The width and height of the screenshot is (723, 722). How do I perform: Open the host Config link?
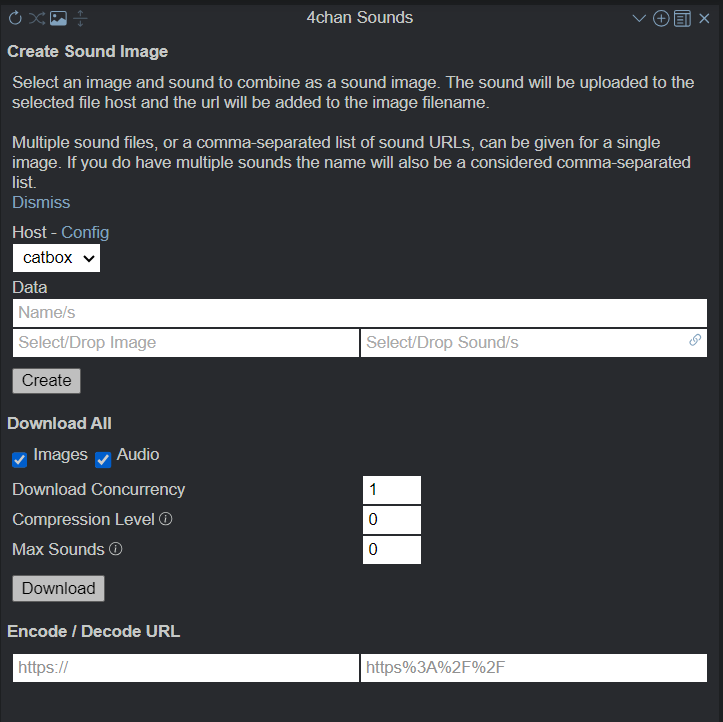click(85, 232)
